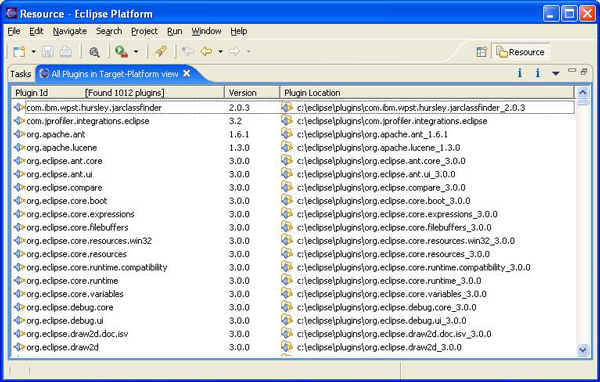The width and height of the screenshot is (600, 382).
Task: Open the File menu
Action: (x=14, y=31)
